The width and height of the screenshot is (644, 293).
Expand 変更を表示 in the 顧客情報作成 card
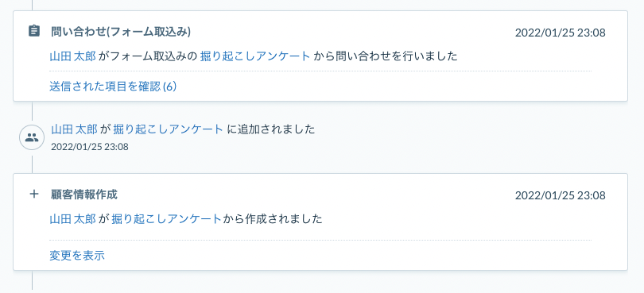(77, 255)
